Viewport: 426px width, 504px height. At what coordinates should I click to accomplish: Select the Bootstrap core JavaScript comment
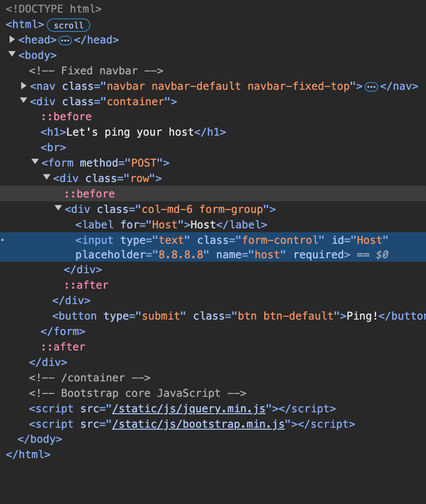click(x=138, y=393)
